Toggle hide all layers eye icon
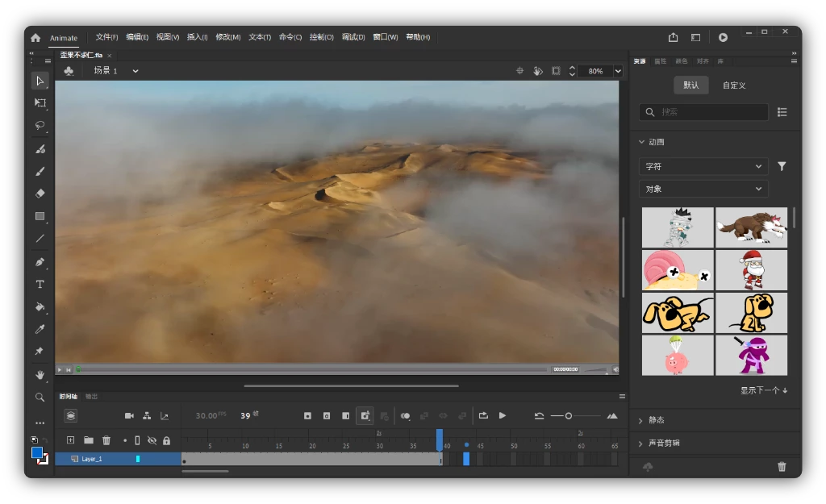 pyautogui.click(x=152, y=440)
